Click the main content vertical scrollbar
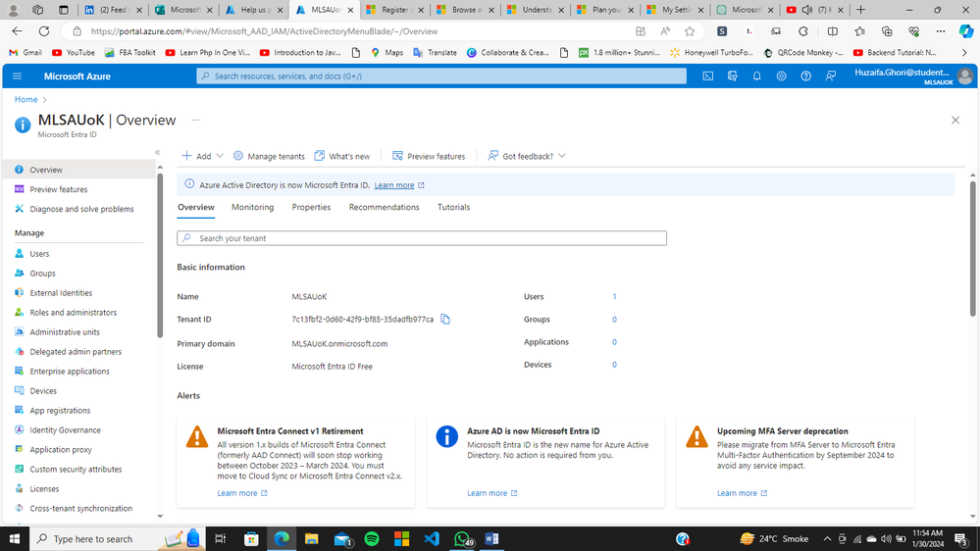The width and height of the screenshot is (980, 551). (x=972, y=249)
